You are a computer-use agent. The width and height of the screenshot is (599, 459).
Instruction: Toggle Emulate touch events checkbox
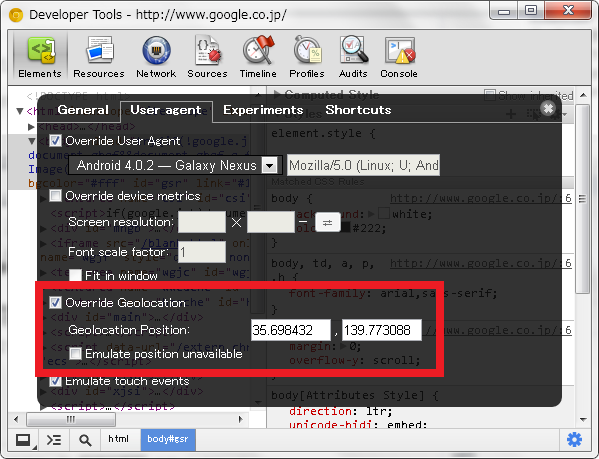click(x=55, y=381)
